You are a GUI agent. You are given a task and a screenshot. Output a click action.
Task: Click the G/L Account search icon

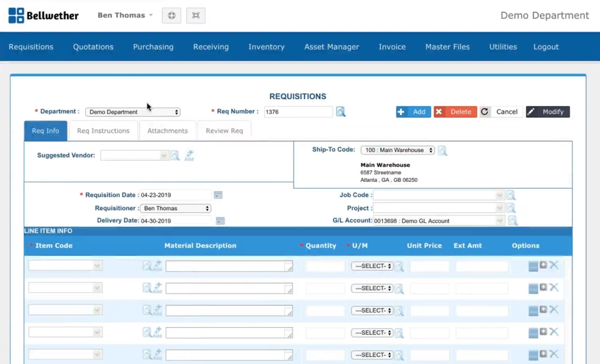(x=512, y=221)
